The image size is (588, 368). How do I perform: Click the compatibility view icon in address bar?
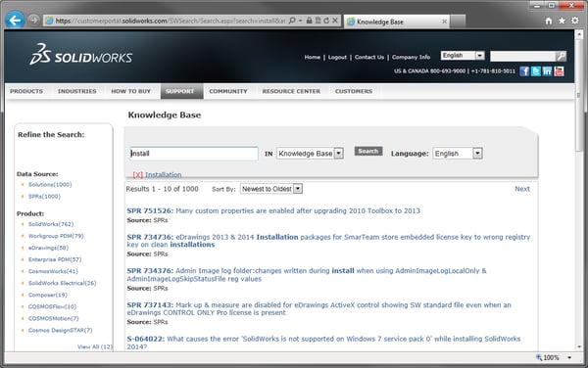pos(318,21)
